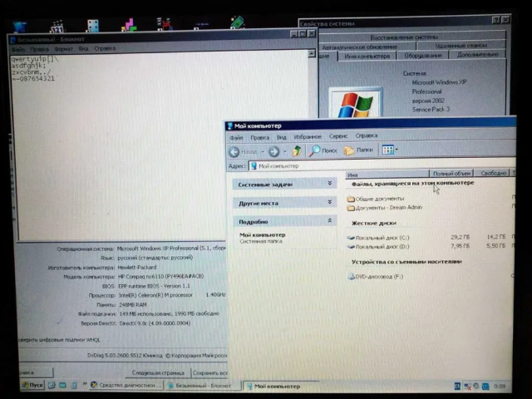This screenshot has height=399, width=532.
Task: Switch to the Автоматическое обновление tab
Action: click(367, 47)
